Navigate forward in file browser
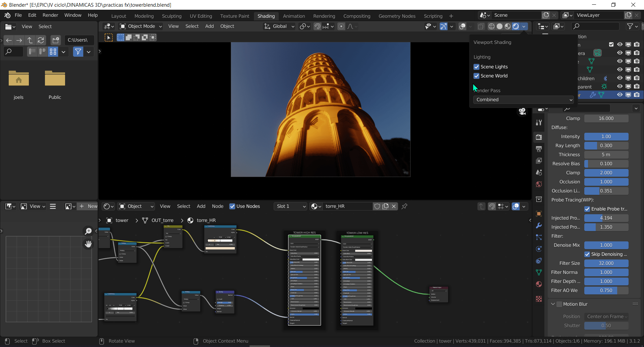Viewport: 644px width, 347px height. (x=19, y=40)
